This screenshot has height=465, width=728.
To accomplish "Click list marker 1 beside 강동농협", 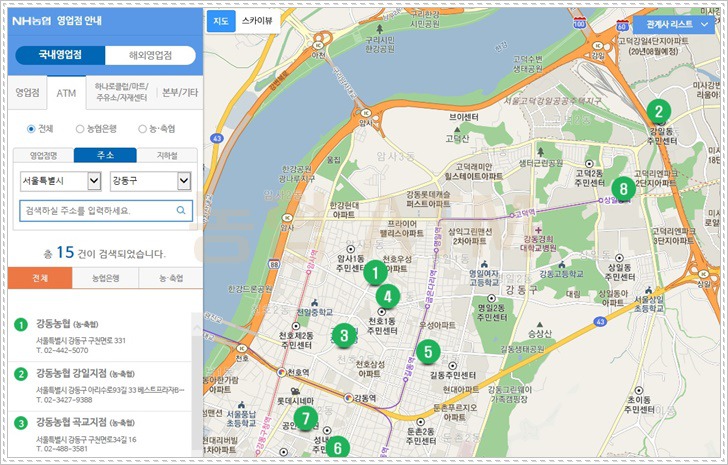I will point(21,324).
